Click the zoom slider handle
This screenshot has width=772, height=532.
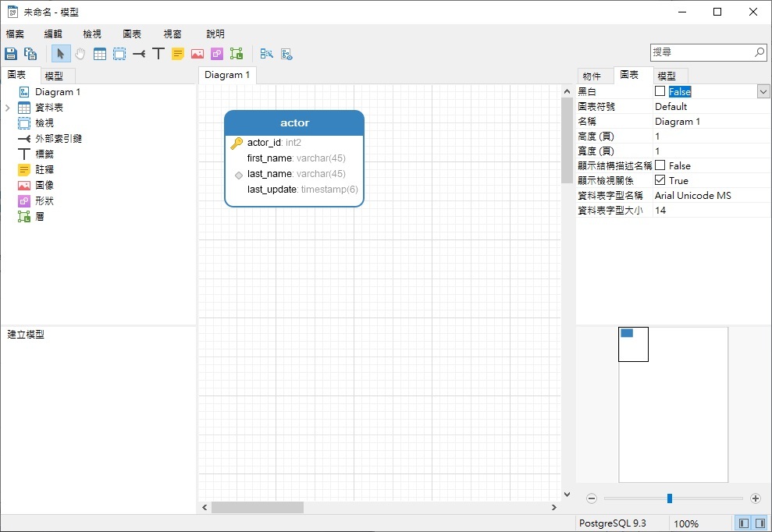coord(669,498)
